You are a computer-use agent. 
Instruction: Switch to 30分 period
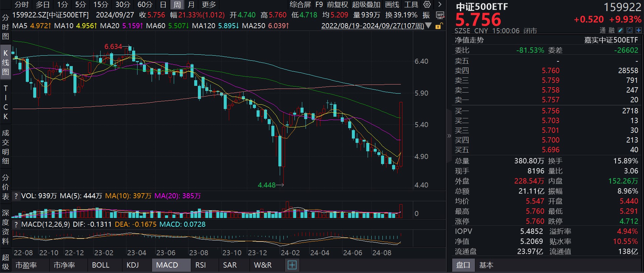(x=123, y=5)
